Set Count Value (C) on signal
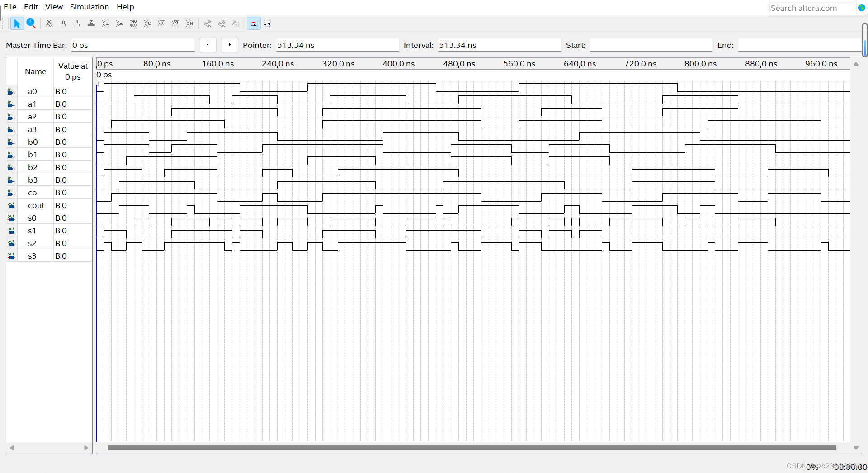868x473 pixels. coord(147,24)
